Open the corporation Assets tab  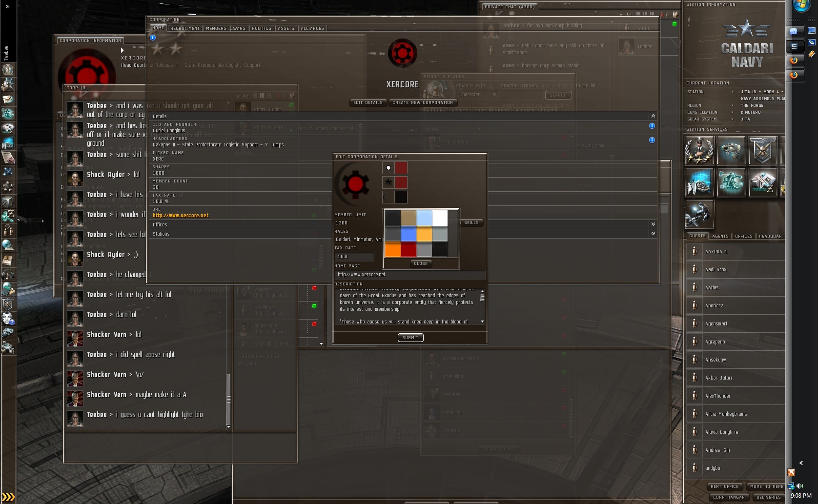pyautogui.click(x=286, y=28)
